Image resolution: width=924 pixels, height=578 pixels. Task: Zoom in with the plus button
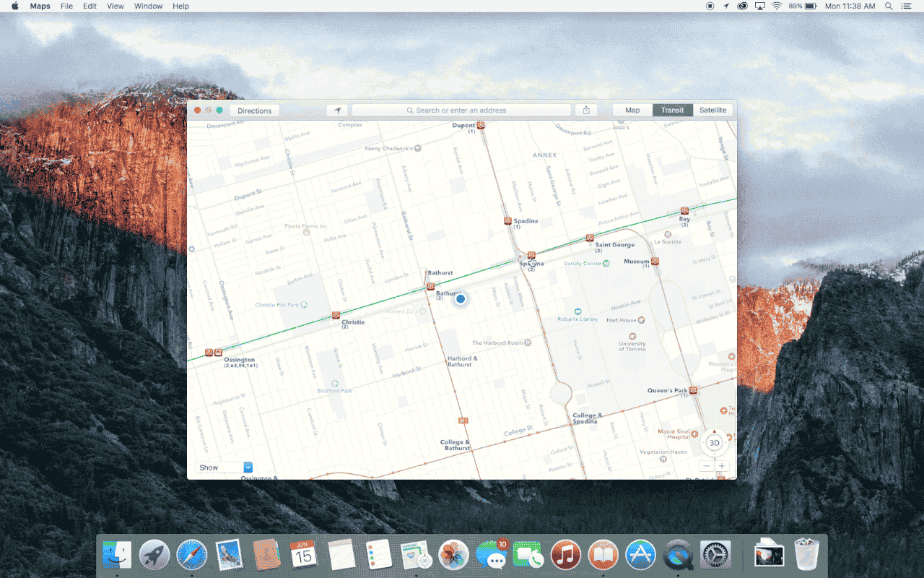point(721,466)
